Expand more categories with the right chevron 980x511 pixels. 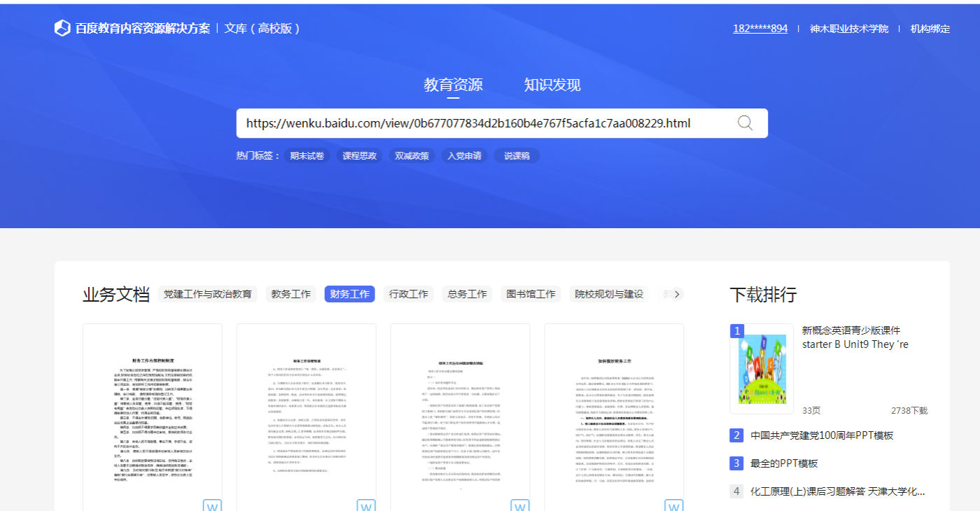(x=676, y=294)
